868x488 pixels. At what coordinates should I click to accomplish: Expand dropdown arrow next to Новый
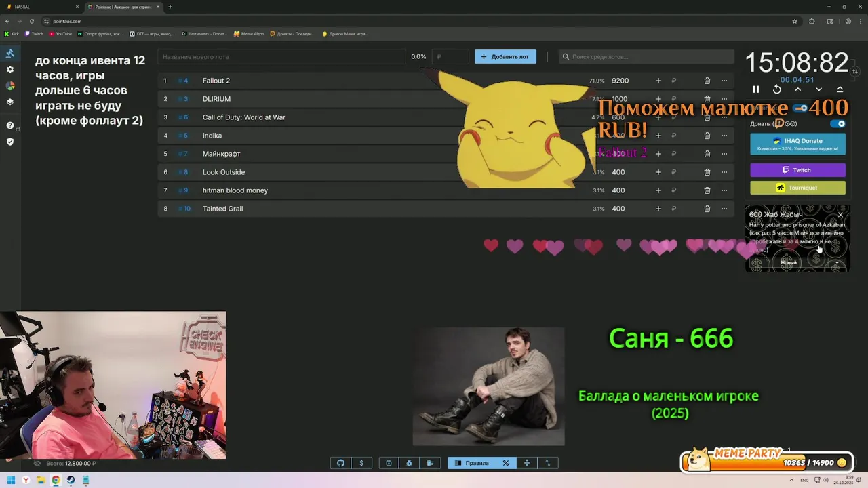tap(837, 262)
